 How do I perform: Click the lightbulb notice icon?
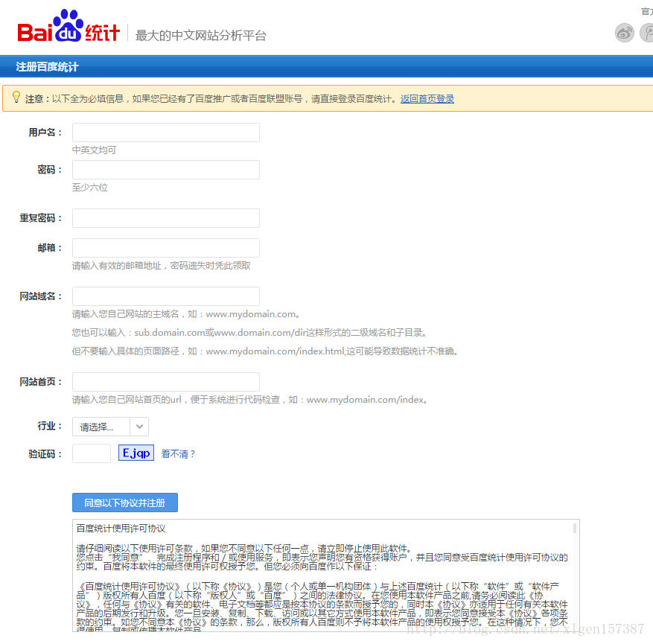pyautogui.click(x=16, y=98)
